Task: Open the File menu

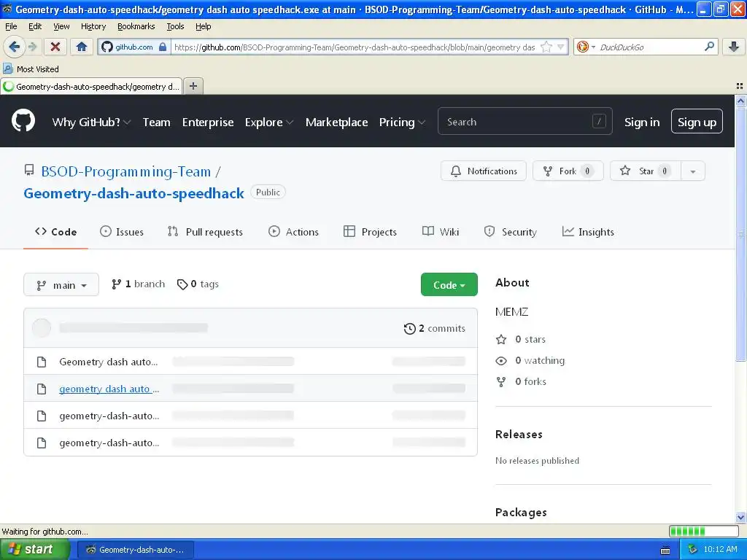Action: point(11,26)
